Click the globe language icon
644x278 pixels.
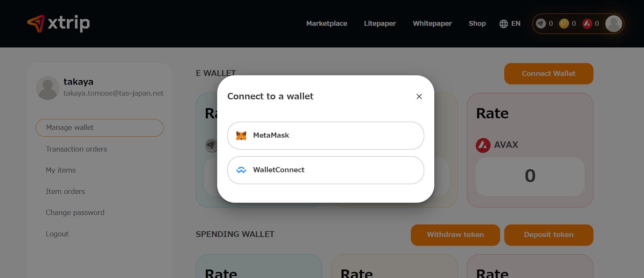(504, 24)
